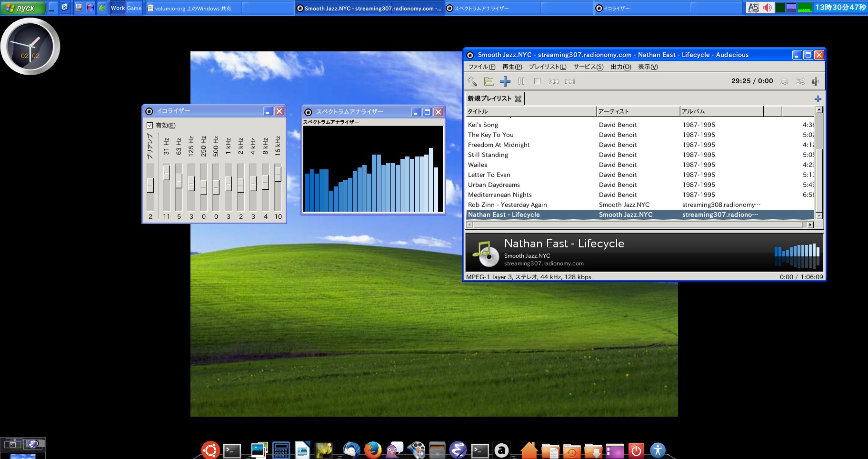Open the volume speaker control in Audacious
The height and width of the screenshot is (459, 868).
click(x=815, y=81)
